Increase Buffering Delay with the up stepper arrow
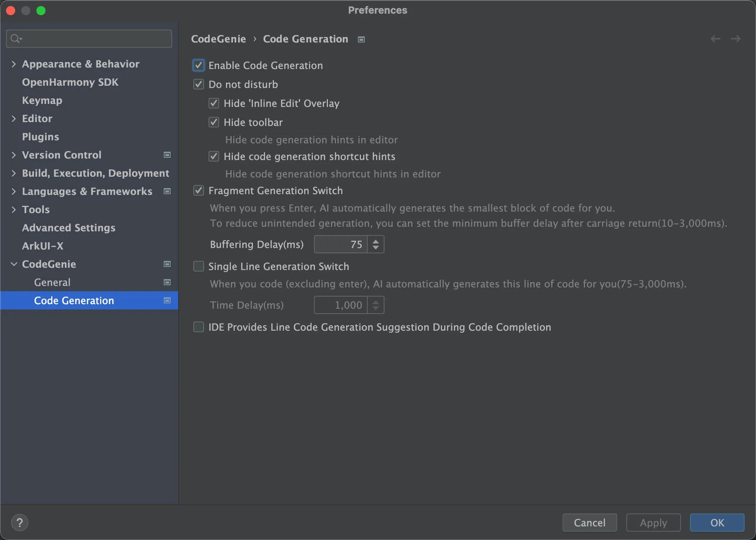Image resolution: width=756 pixels, height=540 pixels. [x=376, y=241]
